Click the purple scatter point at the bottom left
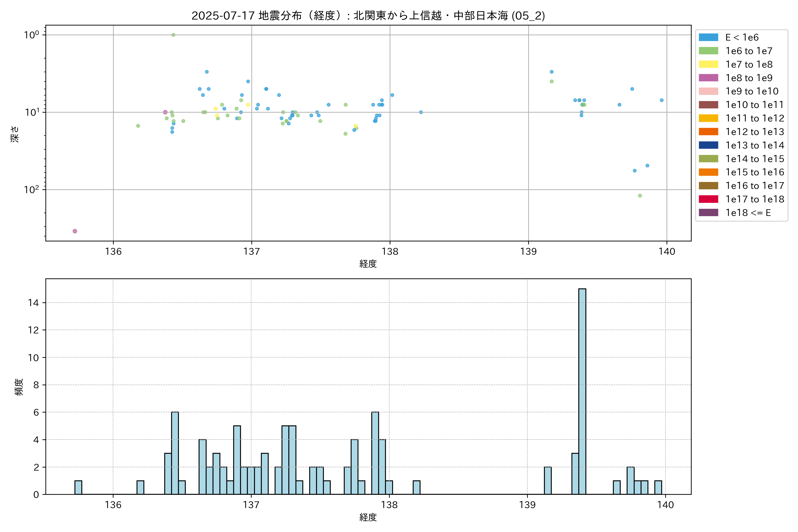Viewport: 798px width, 532px height. coord(75,231)
